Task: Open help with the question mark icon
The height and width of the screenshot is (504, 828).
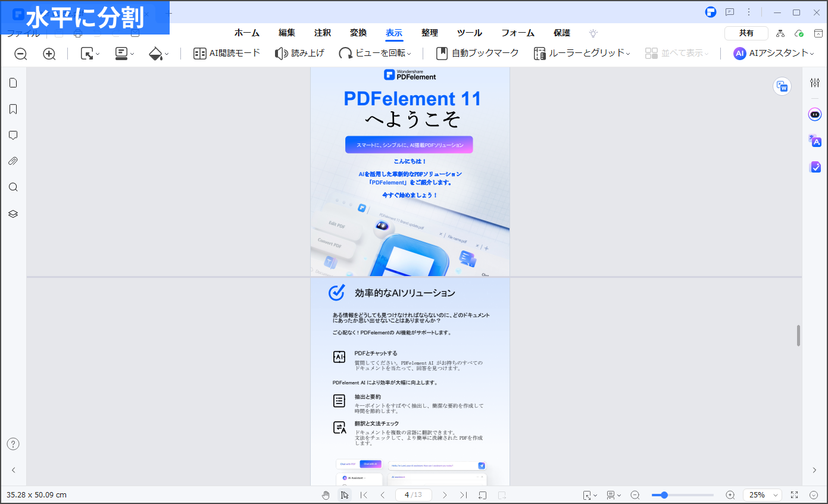Action: point(13,444)
